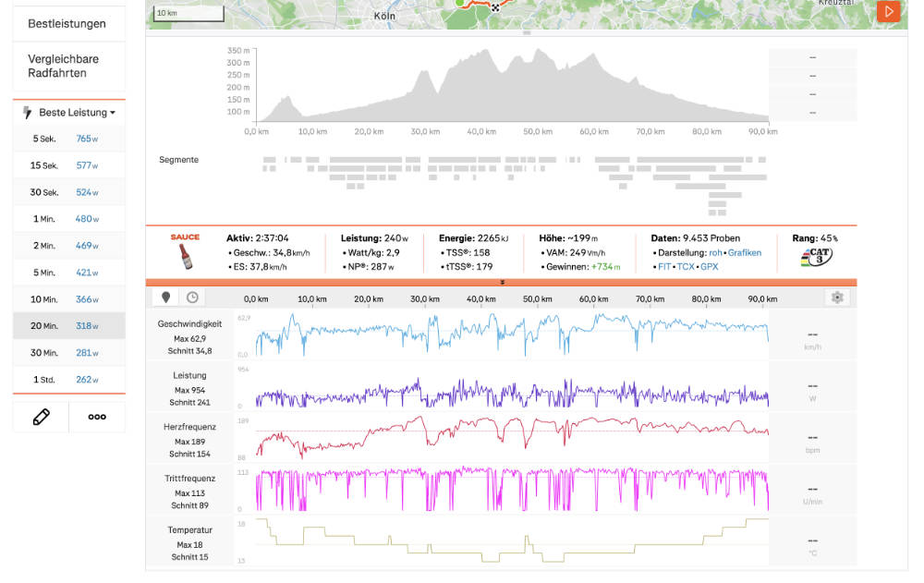
Task: Collapse the orange Sauce stats bar arrow
Action: click(502, 283)
